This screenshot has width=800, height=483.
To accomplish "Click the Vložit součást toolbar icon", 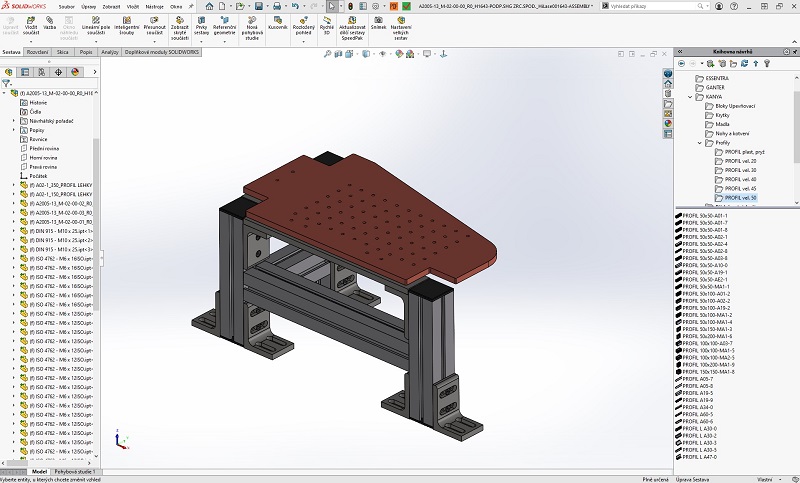I will point(29,22).
